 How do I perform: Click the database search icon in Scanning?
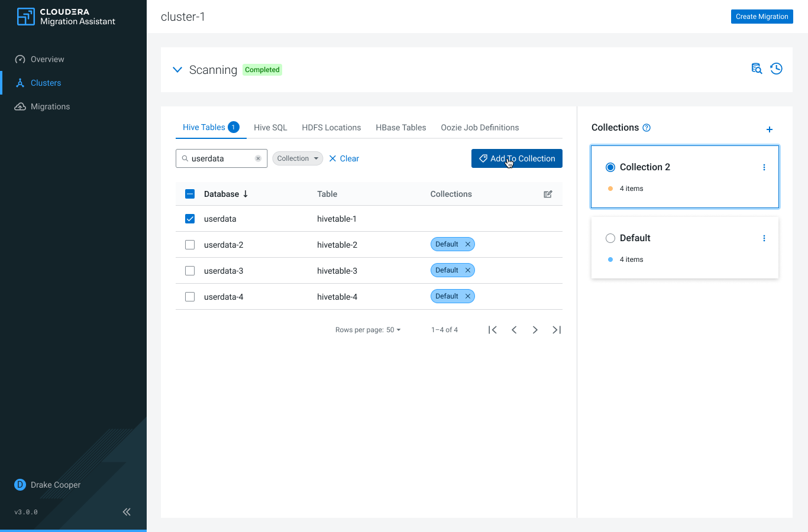click(757, 69)
